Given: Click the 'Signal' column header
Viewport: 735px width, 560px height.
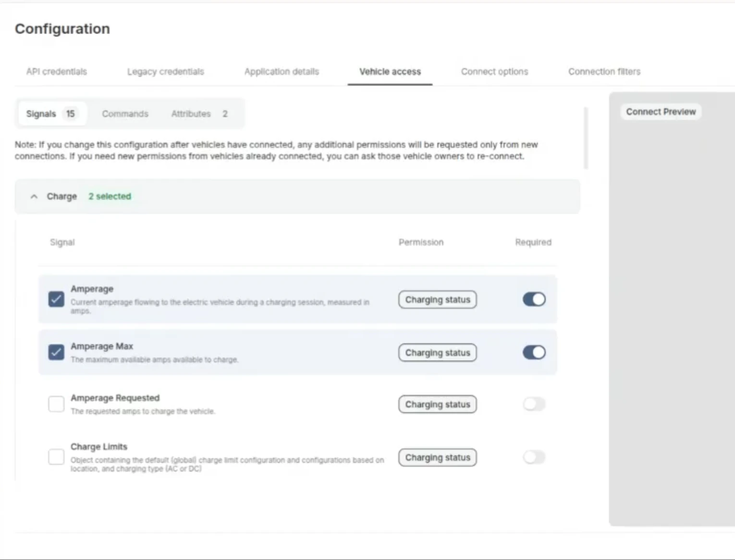Looking at the screenshot, I should [62, 242].
